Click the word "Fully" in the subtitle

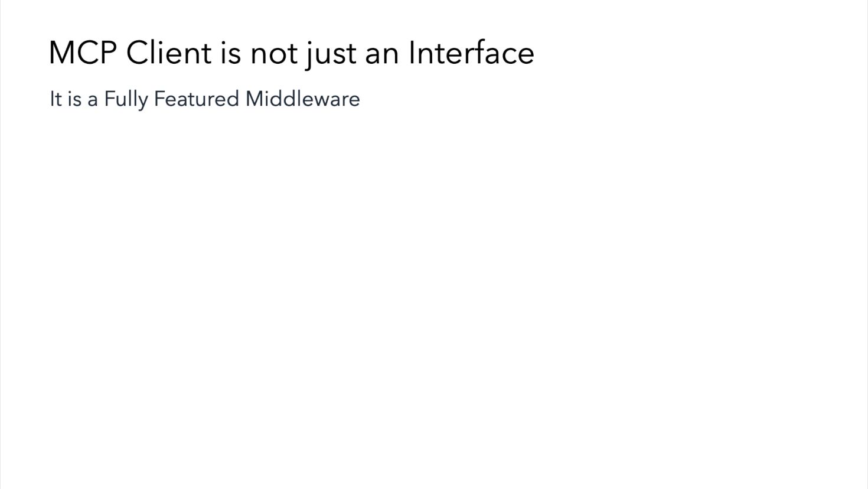(x=126, y=99)
